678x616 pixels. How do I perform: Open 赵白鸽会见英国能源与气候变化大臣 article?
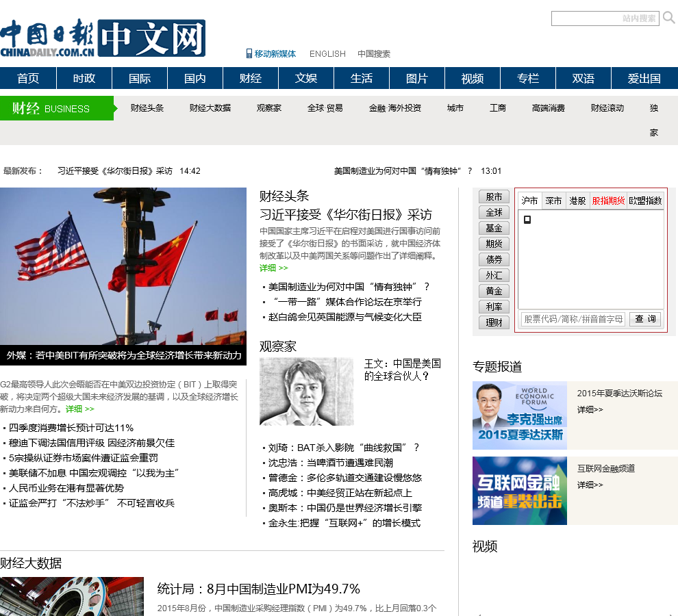(x=344, y=317)
